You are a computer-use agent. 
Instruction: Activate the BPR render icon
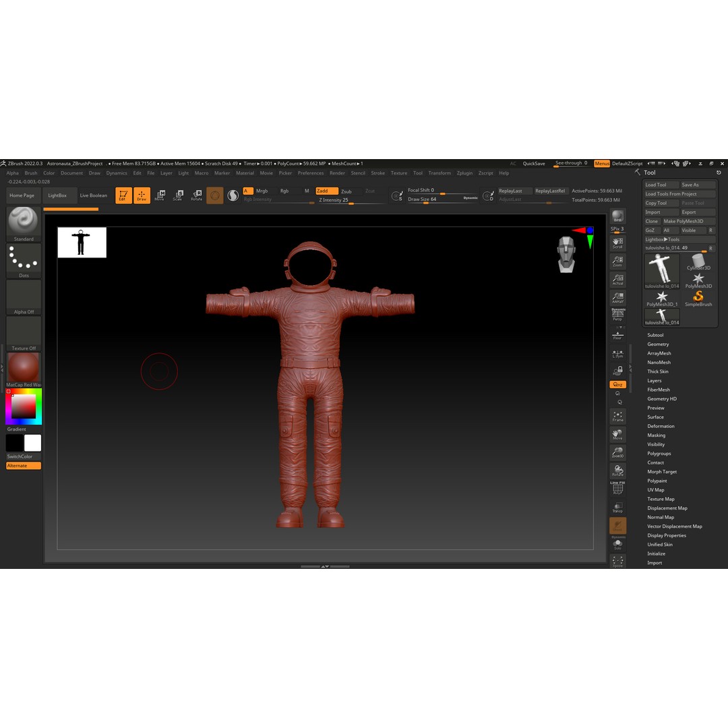coord(617,216)
